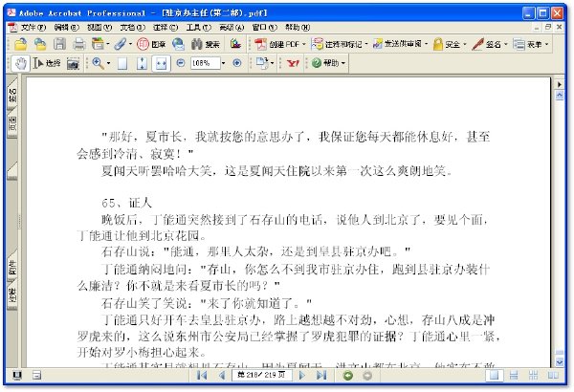Open the 文档 menu

tap(132, 27)
